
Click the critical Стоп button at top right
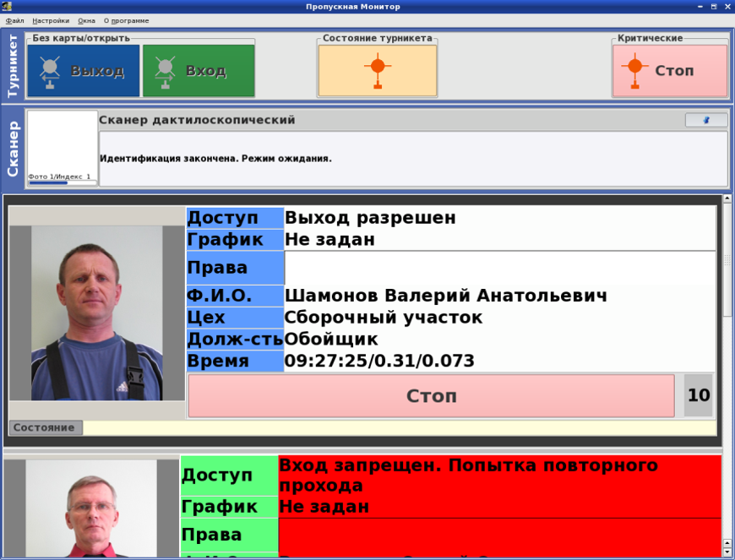669,71
